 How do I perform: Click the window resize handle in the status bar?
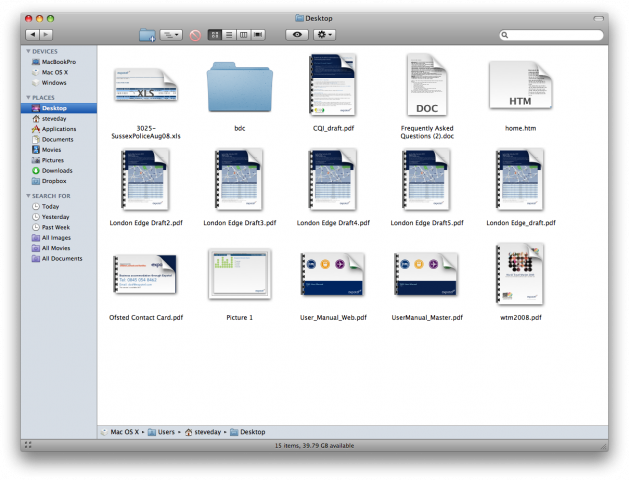[603, 446]
